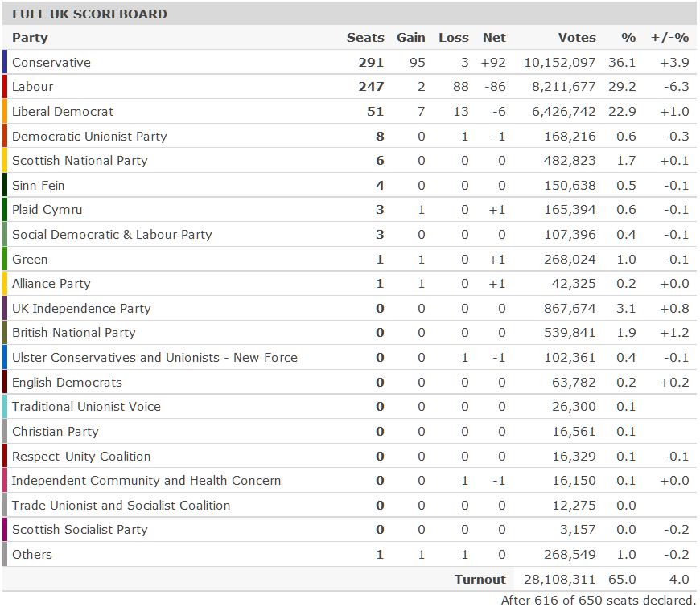Click the Votes column header
The height and width of the screenshot is (611, 700).
(x=577, y=38)
